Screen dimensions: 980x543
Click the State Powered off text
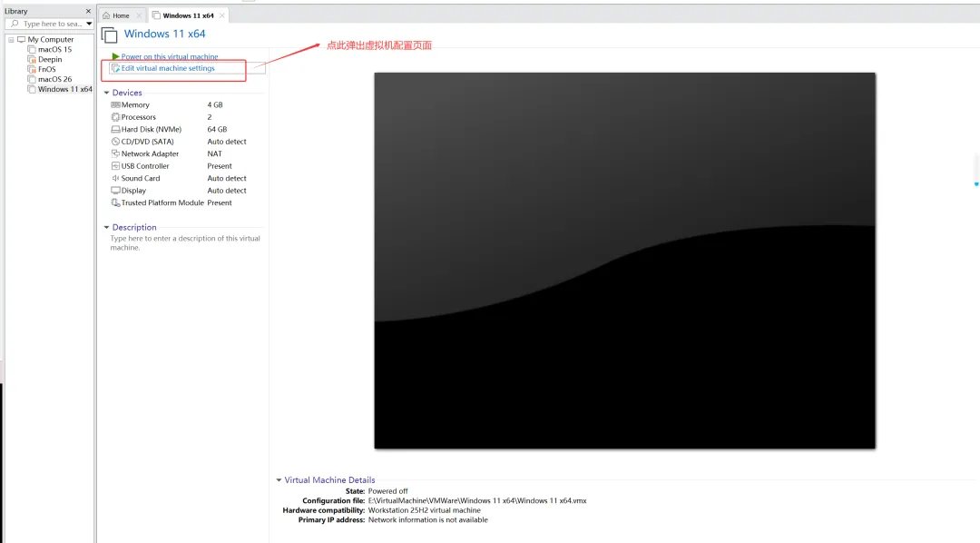pyautogui.click(x=387, y=491)
